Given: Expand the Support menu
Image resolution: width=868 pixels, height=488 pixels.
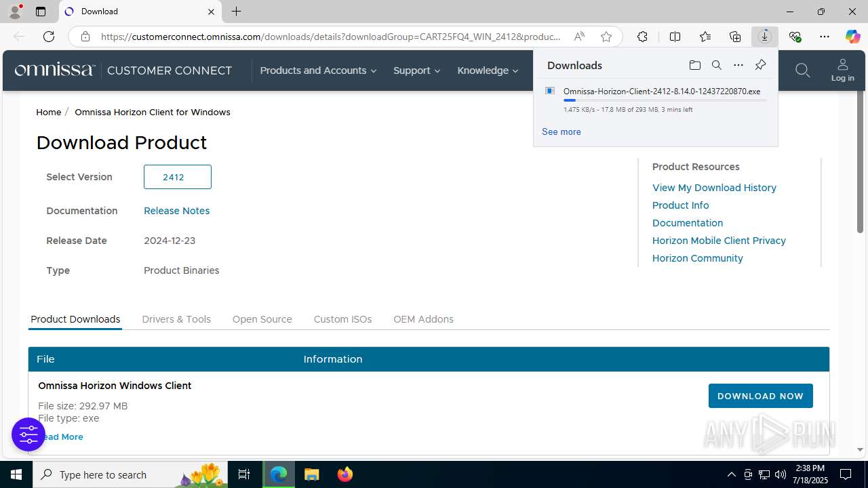Looking at the screenshot, I should pyautogui.click(x=416, y=70).
